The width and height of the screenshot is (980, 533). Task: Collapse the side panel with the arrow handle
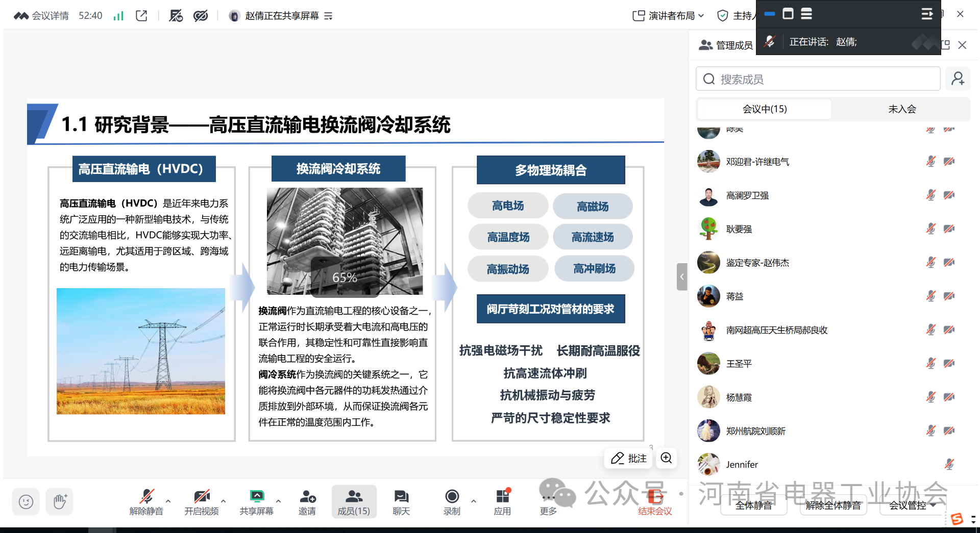click(x=682, y=277)
